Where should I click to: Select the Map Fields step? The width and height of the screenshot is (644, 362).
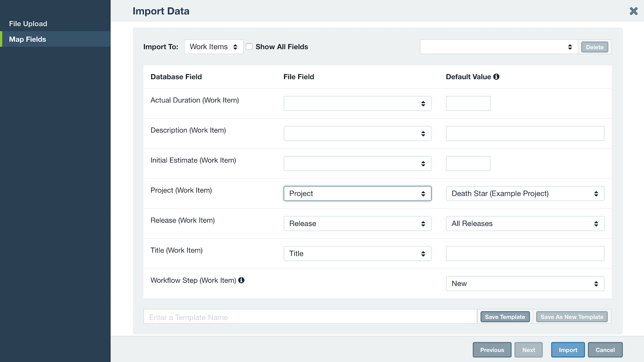pos(28,39)
